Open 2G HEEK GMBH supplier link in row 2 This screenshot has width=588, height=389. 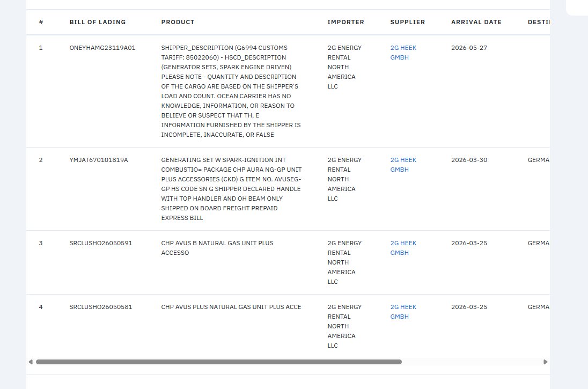pos(403,165)
